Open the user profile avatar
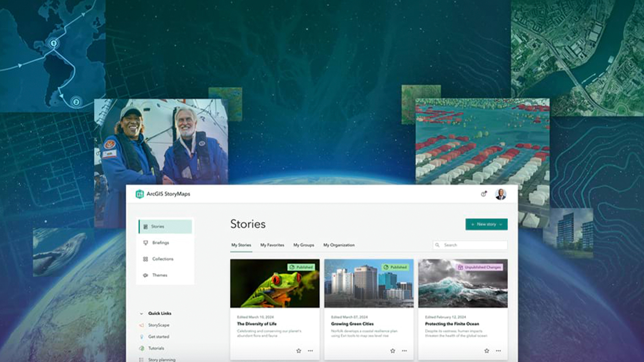The width and height of the screenshot is (644, 362). click(x=500, y=194)
